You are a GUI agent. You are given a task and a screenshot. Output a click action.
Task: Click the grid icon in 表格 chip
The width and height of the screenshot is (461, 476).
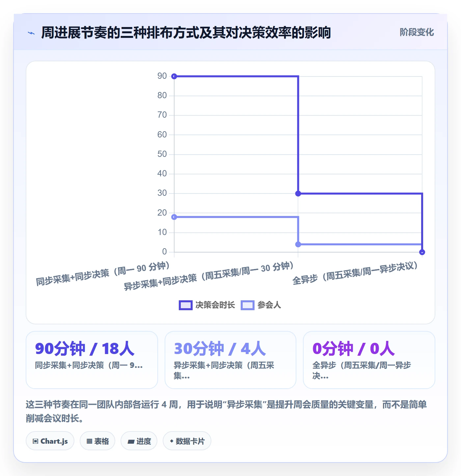(x=89, y=441)
